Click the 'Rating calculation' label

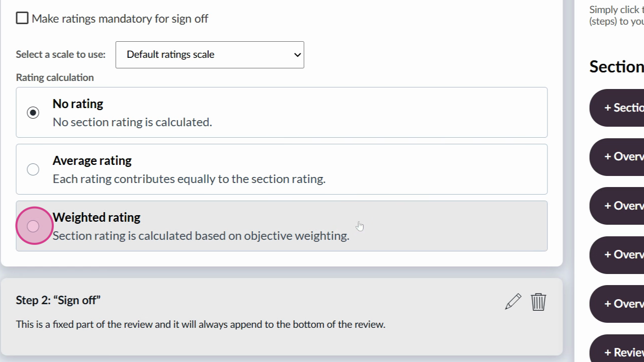tap(55, 77)
